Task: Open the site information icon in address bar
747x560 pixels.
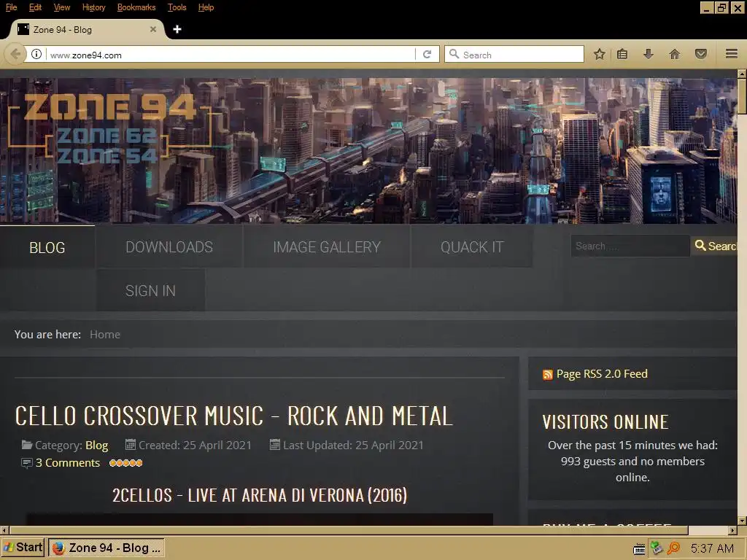Action: click(x=36, y=54)
